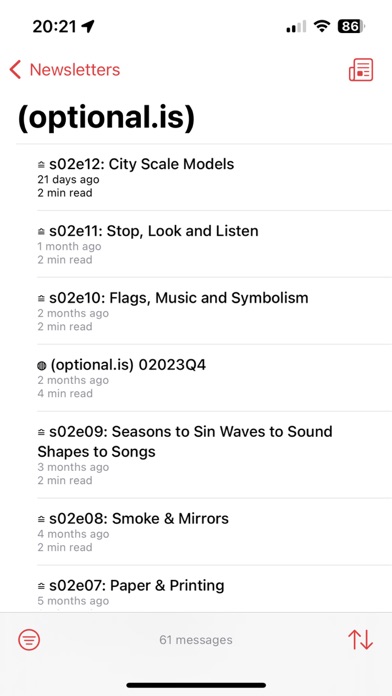Image resolution: width=392 pixels, height=696 pixels.
Task: Open s02e10: Flags, Music and Symbolism
Action: [214, 311]
